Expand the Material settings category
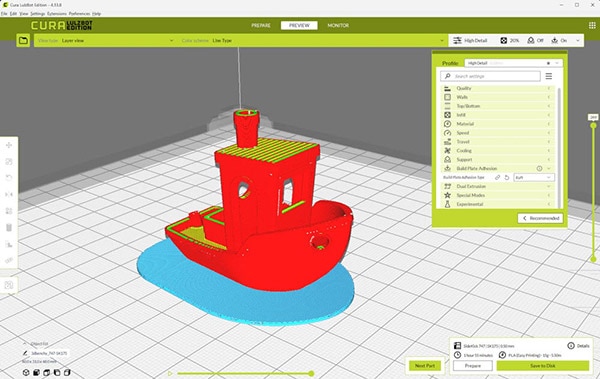This screenshot has width=600, height=379. click(498, 124)
